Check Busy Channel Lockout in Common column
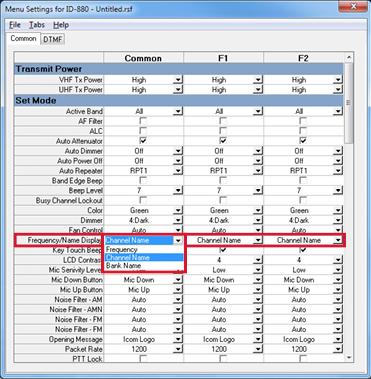This screenshot has width=371, height=379. point(143,200)
